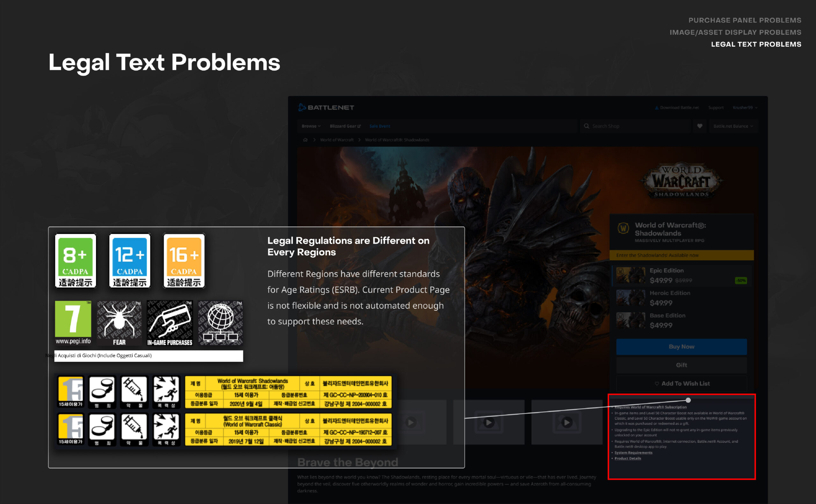
Task: Select the Legal Text Problems section
Action: (756, 44)
